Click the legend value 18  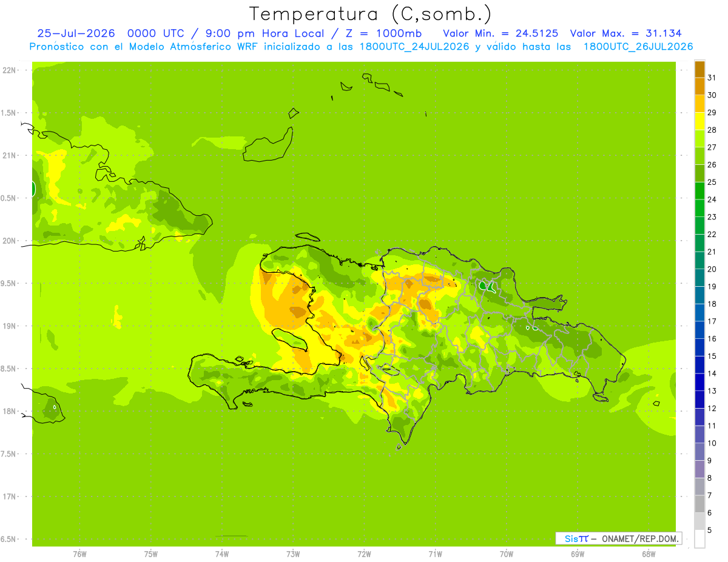pyautogui.click(x=712, y=304)
